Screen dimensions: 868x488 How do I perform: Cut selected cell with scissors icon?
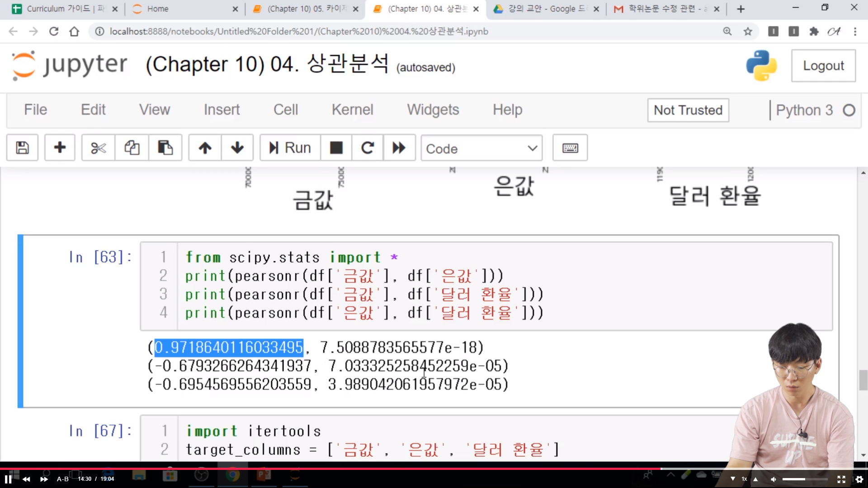98,148
